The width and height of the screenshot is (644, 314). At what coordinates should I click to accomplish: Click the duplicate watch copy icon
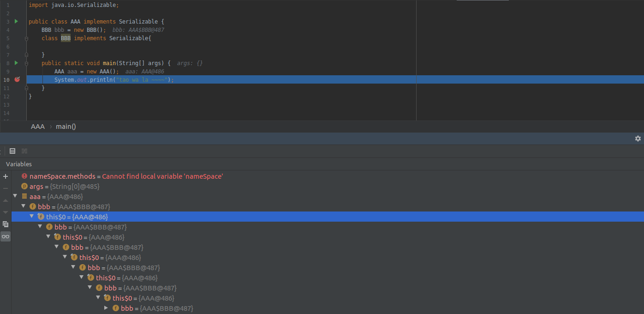pos(6,224)
